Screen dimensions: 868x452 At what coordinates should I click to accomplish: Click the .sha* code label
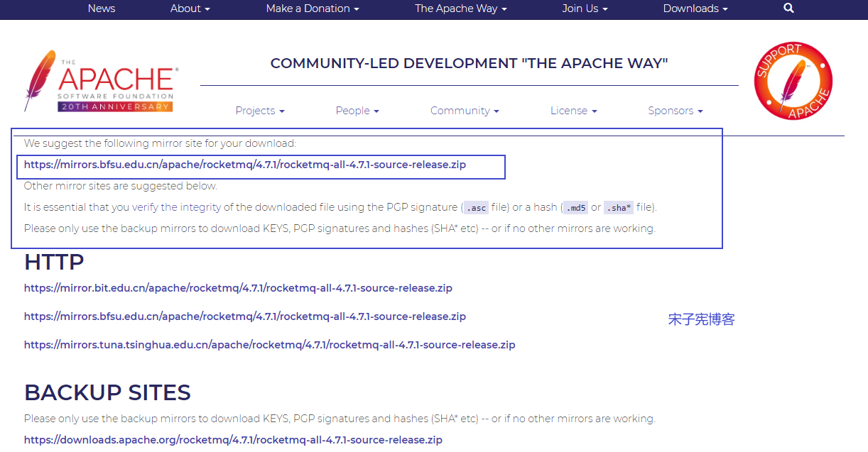(x=619, y=208)
